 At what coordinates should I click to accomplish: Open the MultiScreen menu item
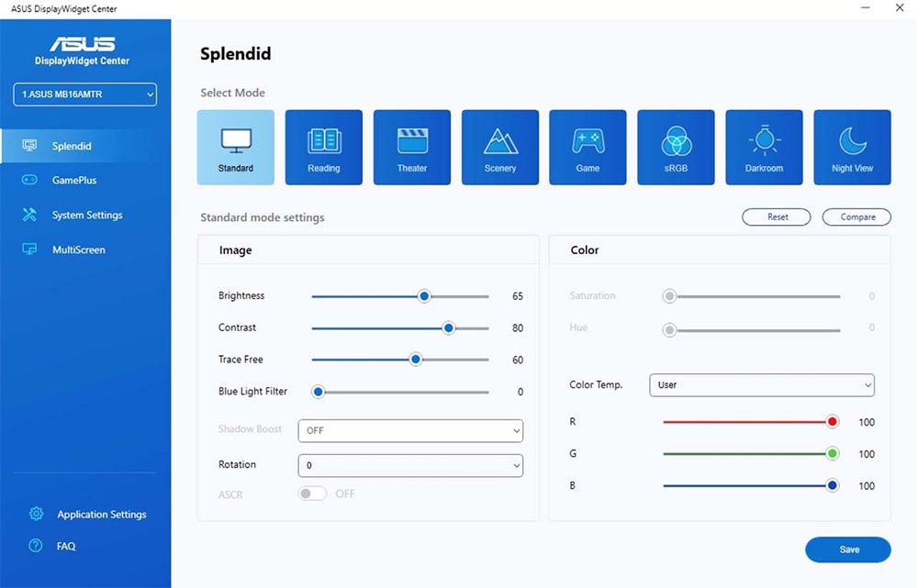tap(85, 250)
